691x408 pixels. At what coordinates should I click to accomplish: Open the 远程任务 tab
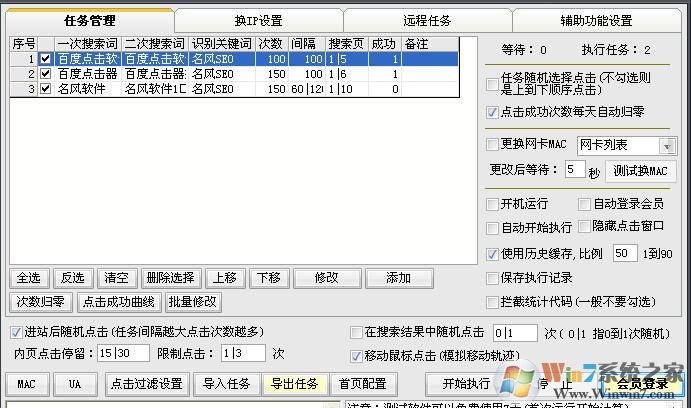427,20
